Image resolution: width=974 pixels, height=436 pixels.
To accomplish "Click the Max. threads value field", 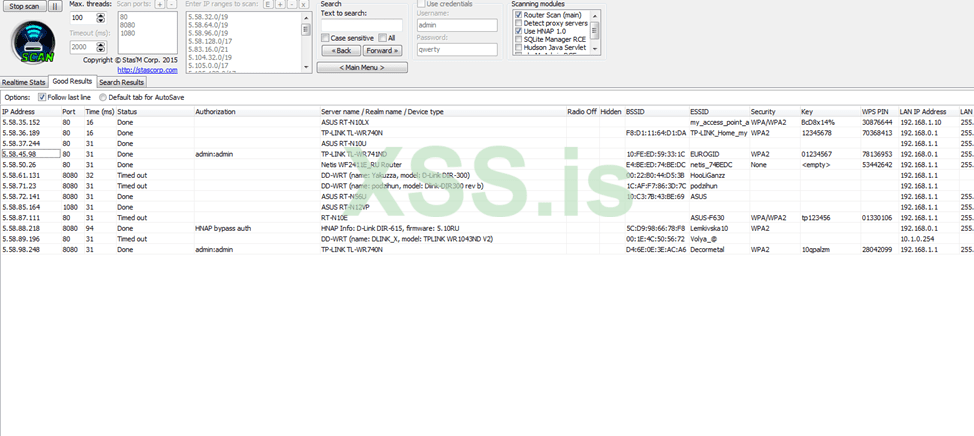I will point(83,18).
